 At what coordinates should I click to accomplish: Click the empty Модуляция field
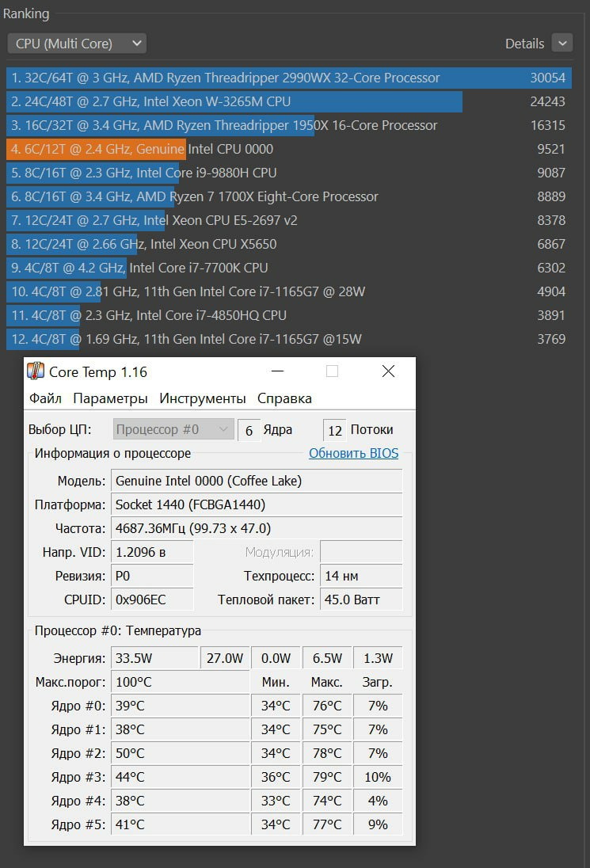[x=361, y=552]
